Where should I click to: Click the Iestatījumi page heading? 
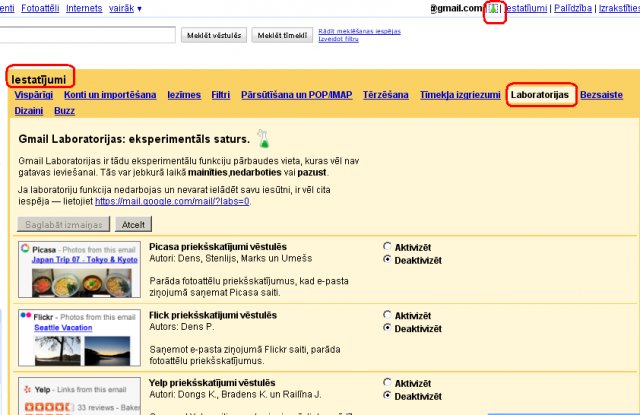pyautogui.click(x=38, y=79)
